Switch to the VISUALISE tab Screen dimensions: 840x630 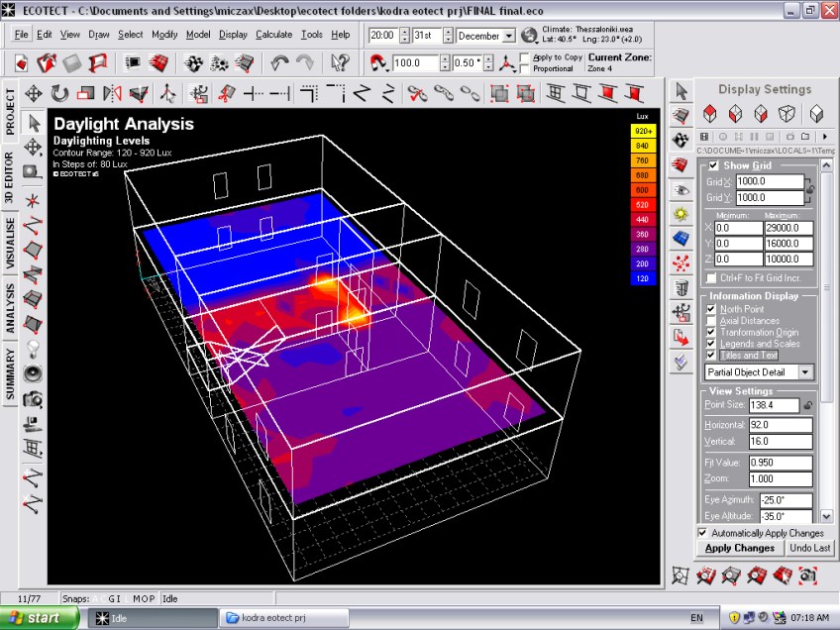point(10,243)
